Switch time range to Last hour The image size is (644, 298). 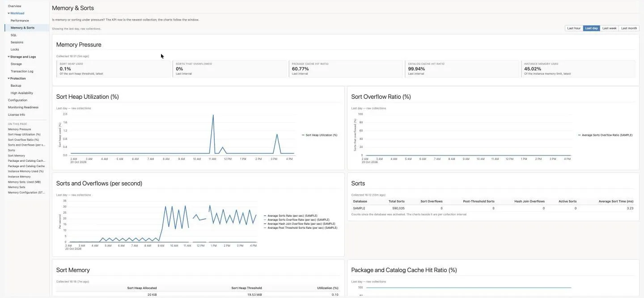click(574, 28)
